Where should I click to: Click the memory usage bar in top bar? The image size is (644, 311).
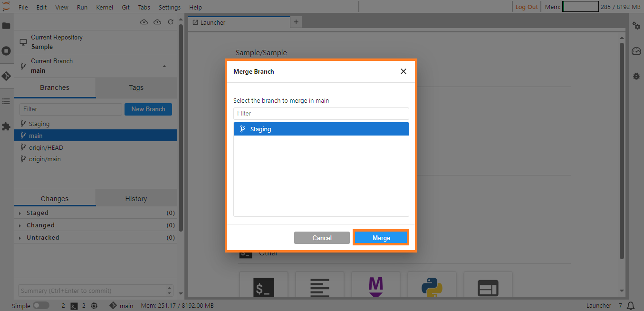(580, 7)
